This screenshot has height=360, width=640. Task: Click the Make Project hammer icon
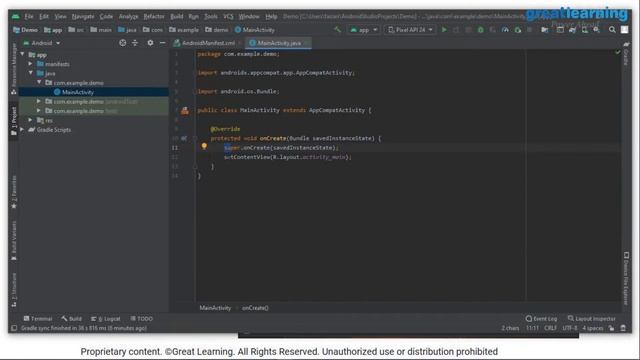pyautogui.click(x=337, y=30)
